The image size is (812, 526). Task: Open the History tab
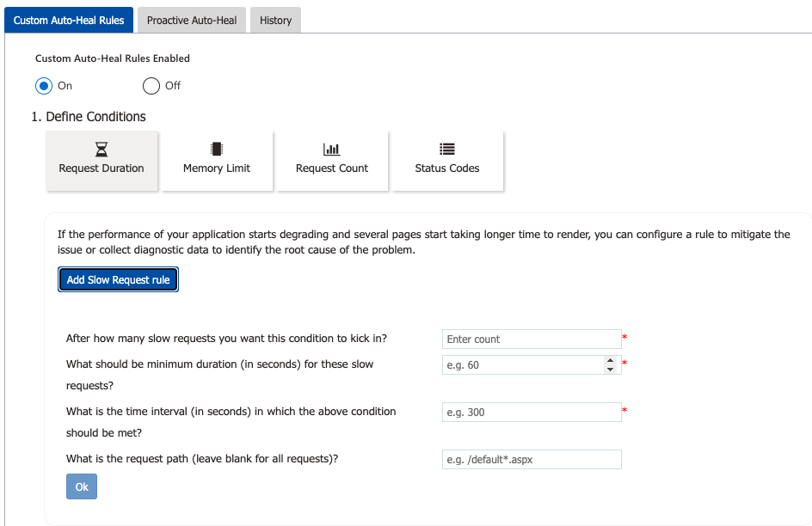pyautogui.click(x=275, y=20)
